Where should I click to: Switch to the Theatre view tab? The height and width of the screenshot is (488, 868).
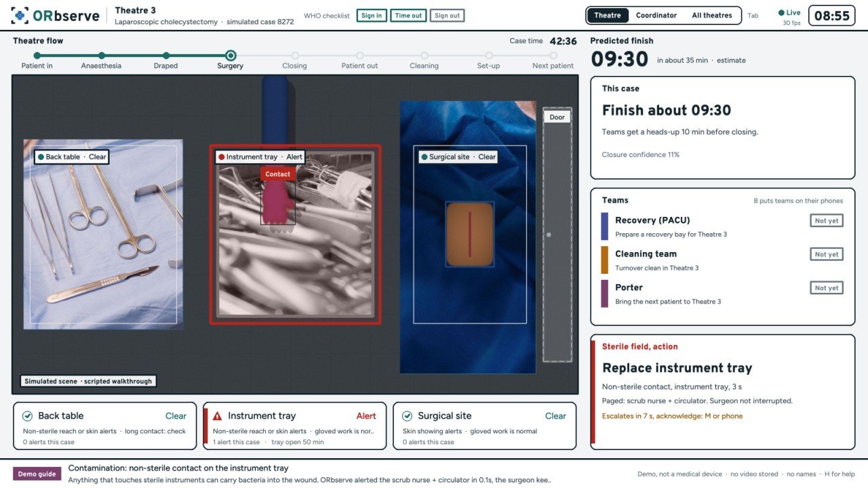point(608,15)
